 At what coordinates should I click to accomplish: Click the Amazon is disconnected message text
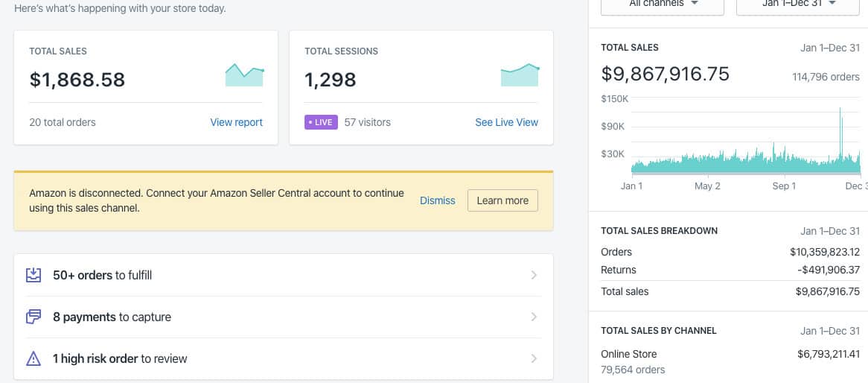(x=217, y=200)
